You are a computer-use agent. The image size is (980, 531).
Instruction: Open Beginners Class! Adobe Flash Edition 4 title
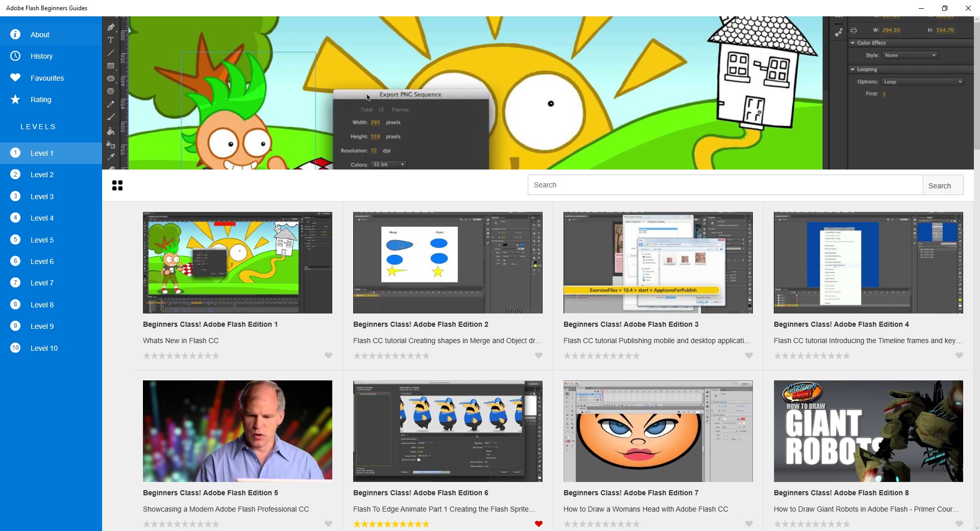[x=841, y=324]
